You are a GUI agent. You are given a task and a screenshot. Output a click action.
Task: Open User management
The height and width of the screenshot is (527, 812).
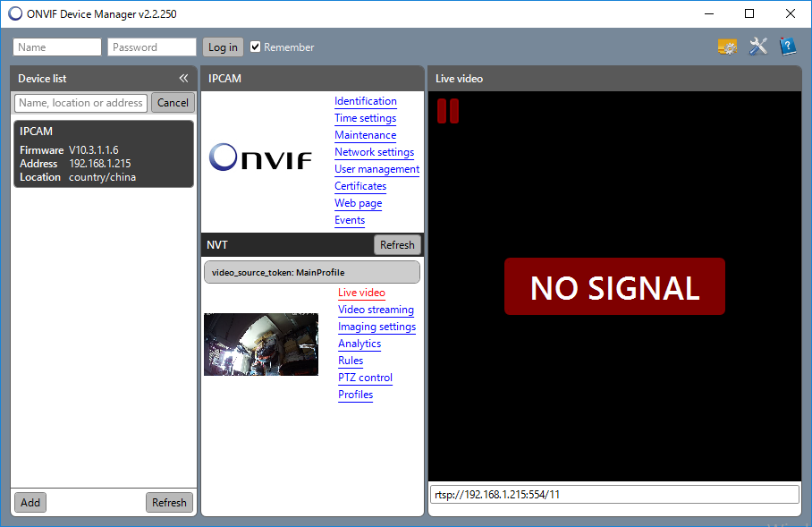click(x=377, y=169)
